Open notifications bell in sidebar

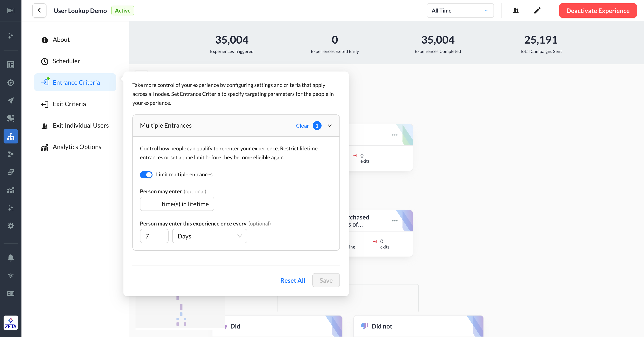(11, 258)
